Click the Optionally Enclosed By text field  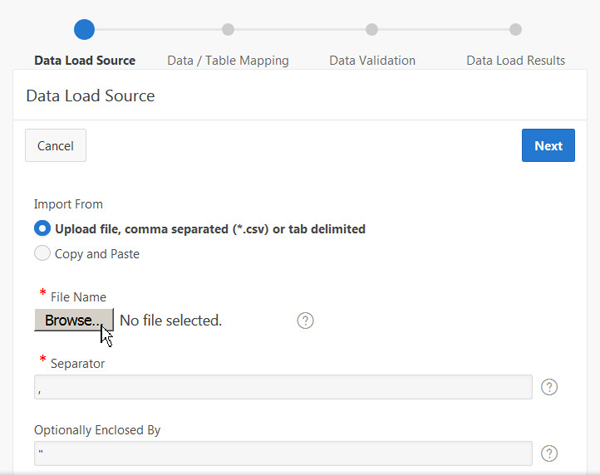[283, 453]
